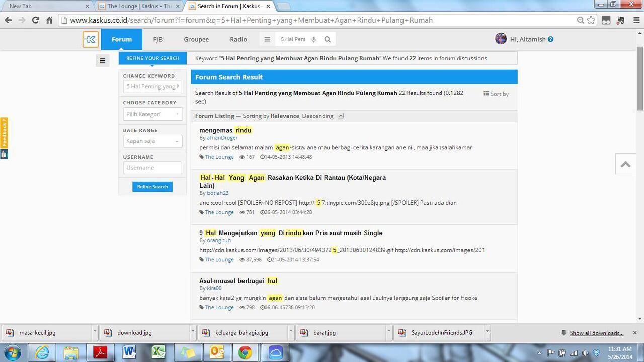Viewport: 644px width, 362px height.
Task: Select the FJB navigation item
Action: pos(157,39)
